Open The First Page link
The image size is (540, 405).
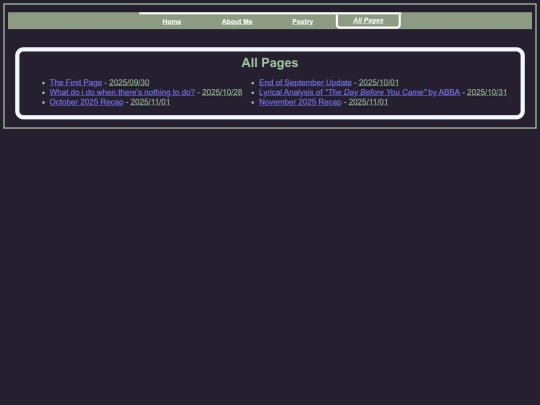pyautogui.click(x=76, y=83)
